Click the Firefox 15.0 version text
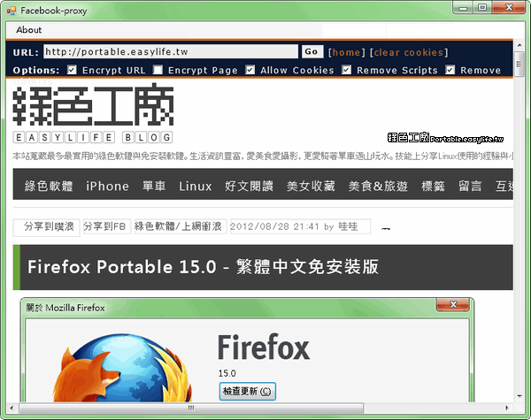Screen dimensions: 531x420 pos(227,373)
